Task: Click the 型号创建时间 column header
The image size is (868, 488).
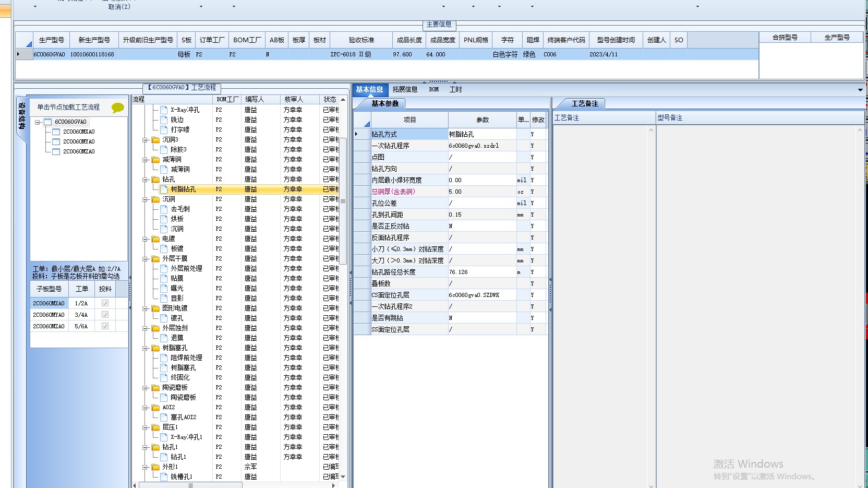Action: 616,40
